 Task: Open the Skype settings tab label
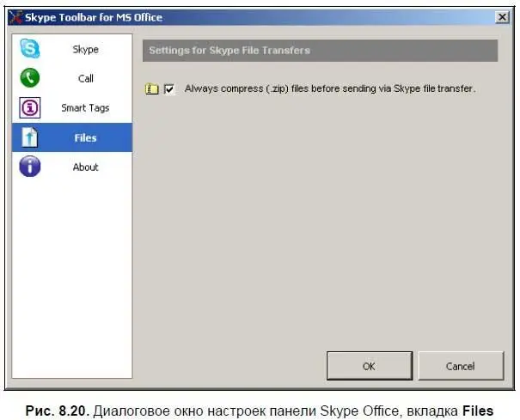click(86, 50)
